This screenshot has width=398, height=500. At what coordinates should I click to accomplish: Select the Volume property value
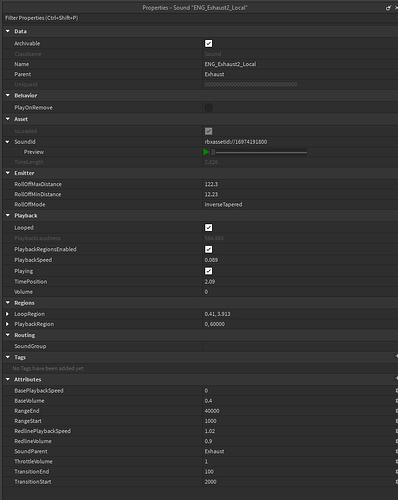pyautogui.click(x=300, y=292)
